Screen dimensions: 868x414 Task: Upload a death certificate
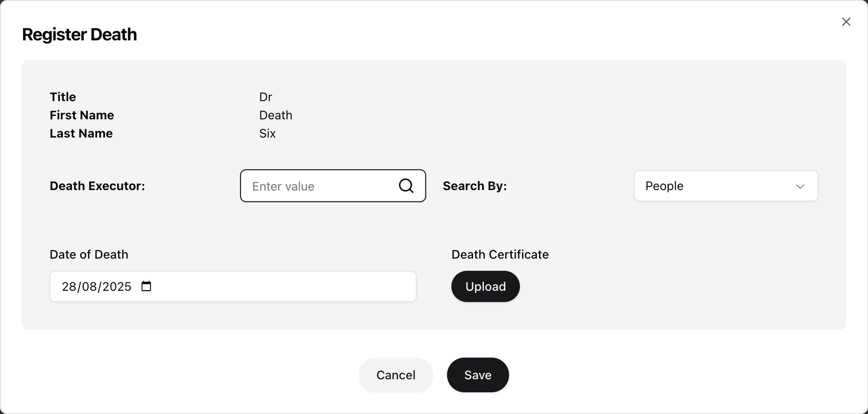(486, 286)
